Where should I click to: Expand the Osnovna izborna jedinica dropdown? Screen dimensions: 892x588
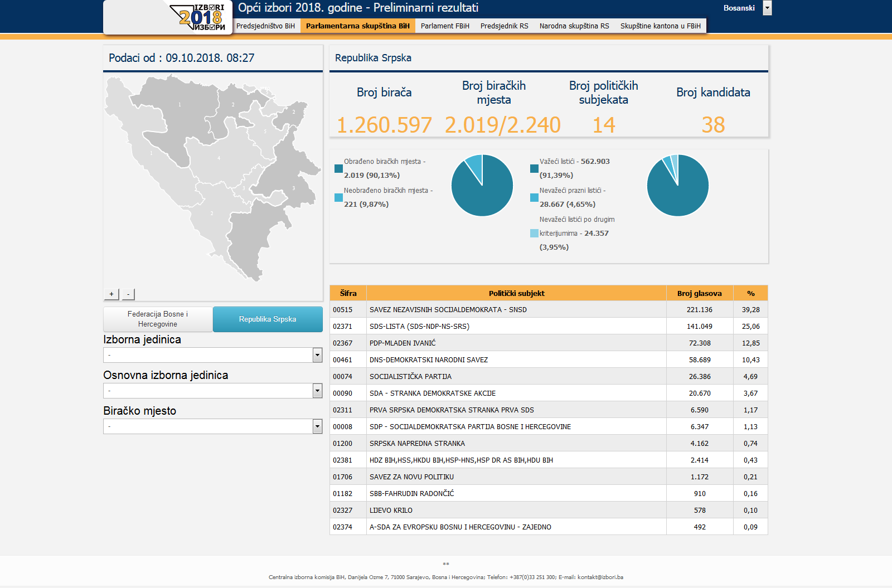[213, 391]
